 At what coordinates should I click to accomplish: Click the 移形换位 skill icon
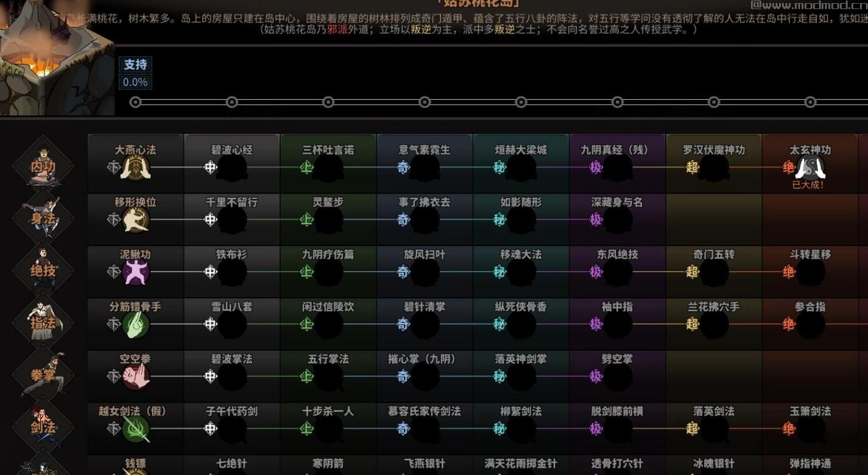click(136, 220)
